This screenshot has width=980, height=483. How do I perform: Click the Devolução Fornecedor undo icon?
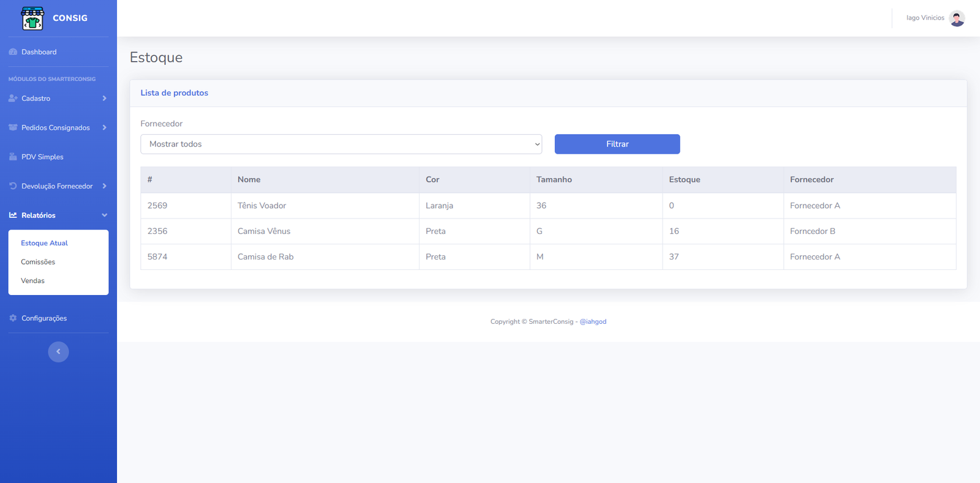click(x=13, y=186)
